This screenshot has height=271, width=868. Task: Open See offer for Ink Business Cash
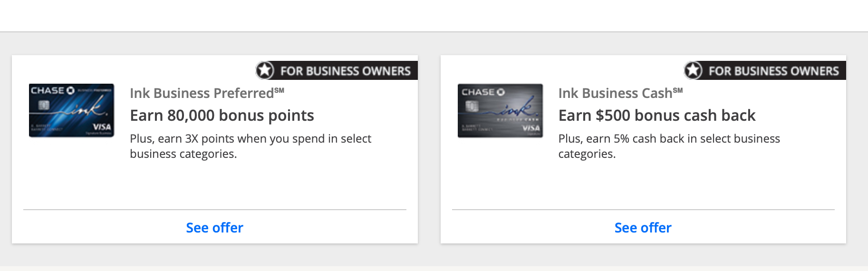point(643,228)
